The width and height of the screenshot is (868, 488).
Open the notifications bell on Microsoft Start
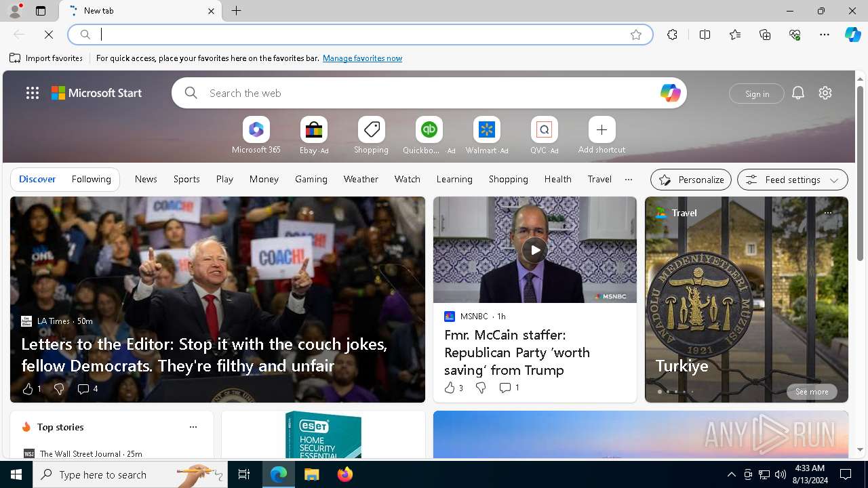798,93
